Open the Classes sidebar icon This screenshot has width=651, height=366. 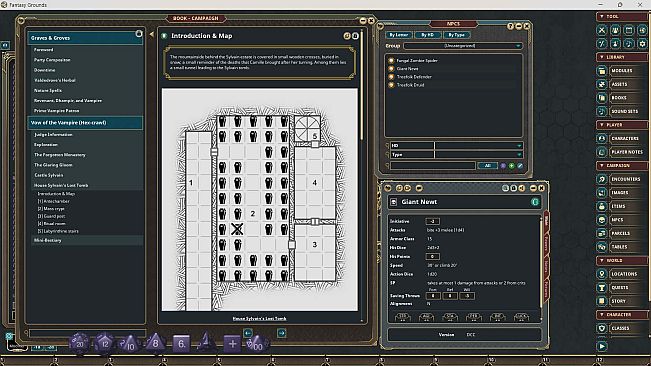pos(602,328)
